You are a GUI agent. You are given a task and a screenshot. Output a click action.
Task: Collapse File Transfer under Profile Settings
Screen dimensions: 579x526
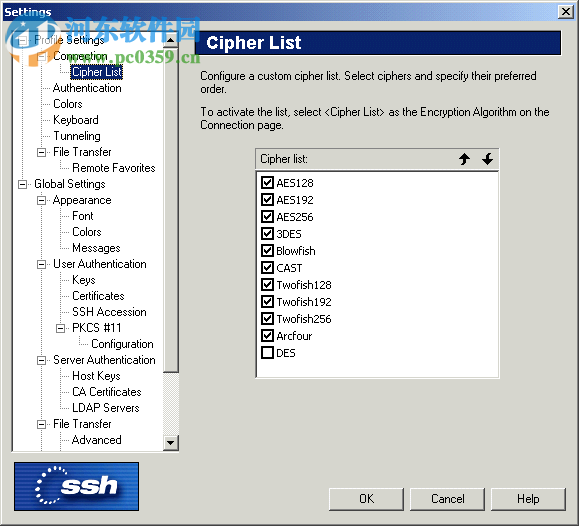pos(42,152)
